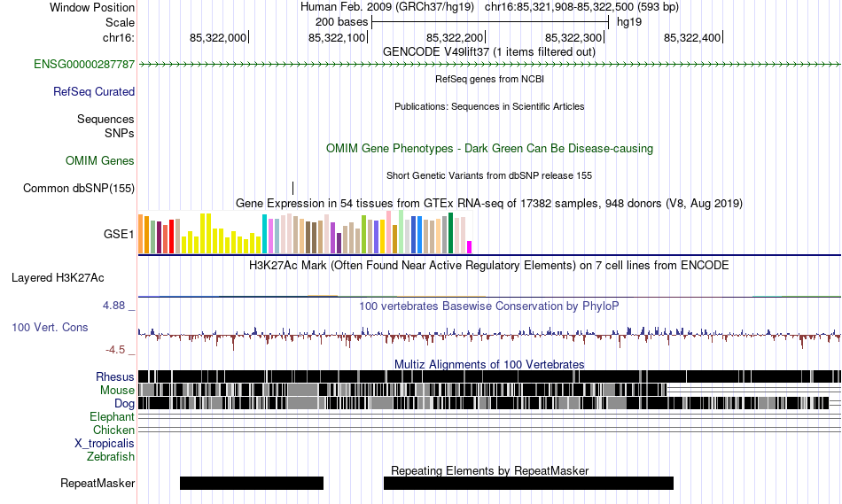Click the 85,322,100 ruler position
This screenshot has height=504, width=842.
[337, 37]
